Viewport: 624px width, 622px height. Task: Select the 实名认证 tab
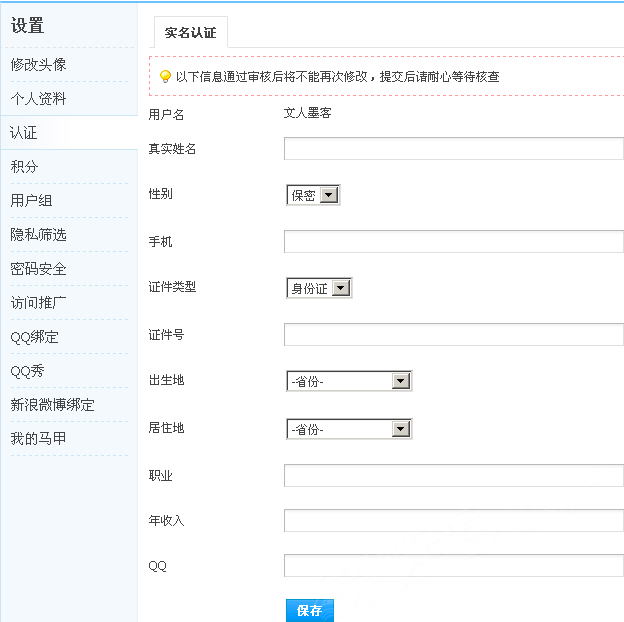[190, 33]
